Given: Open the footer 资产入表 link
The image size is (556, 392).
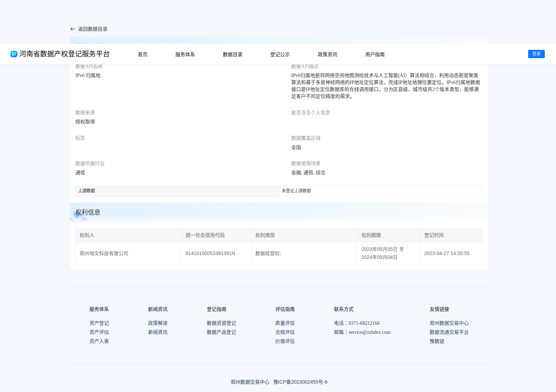Looking at the screenshot, I should coord(99,341).
